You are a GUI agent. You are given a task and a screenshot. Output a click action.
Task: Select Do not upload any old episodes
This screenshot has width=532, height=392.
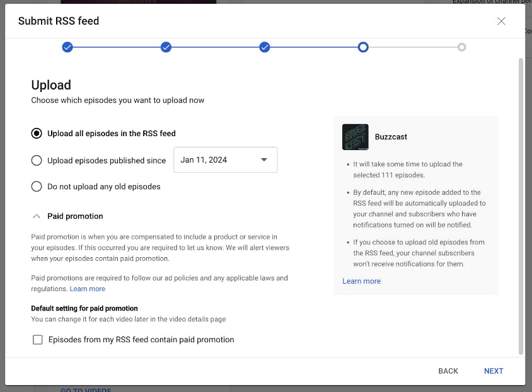pyautogui.click(x=37, y=187)
